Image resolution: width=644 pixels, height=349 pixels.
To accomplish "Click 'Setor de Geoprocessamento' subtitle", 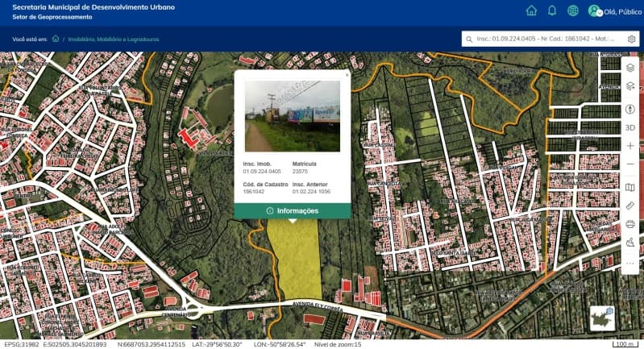I will (x=52, y=17).
